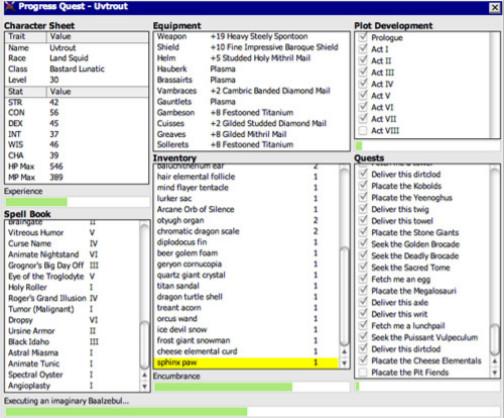The image size is (504, 418).
Task: Click the Experience progress bar
Action: point(77,202)
